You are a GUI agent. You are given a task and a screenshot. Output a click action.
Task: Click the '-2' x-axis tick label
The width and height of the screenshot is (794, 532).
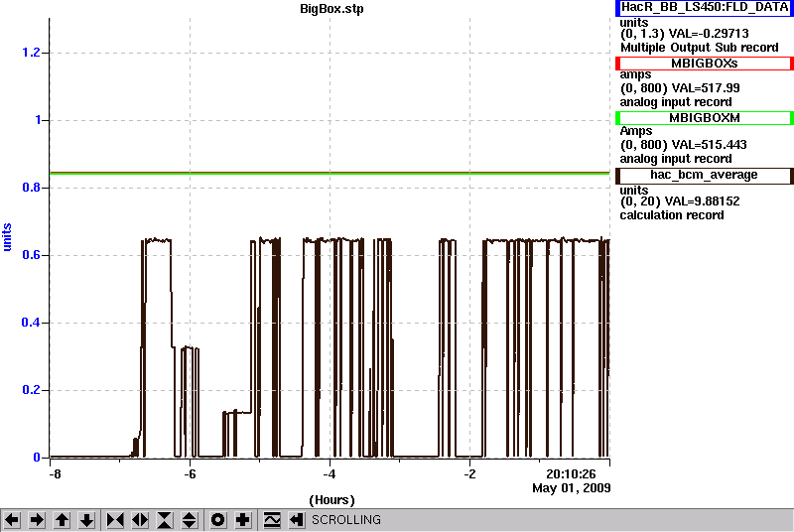[x=469, y=474]
